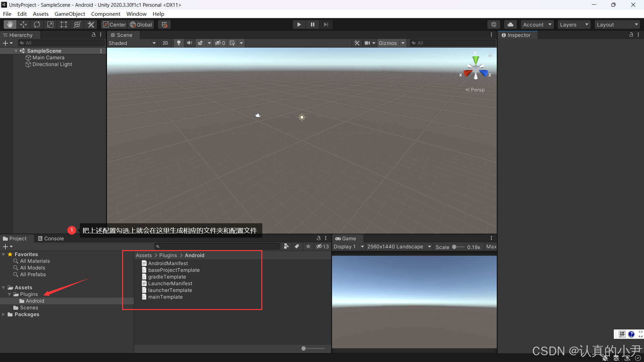Select the Rect Transform tool
Image resolution: width=644 pixels, height=362 pixels.
click(x=64, y=24)
